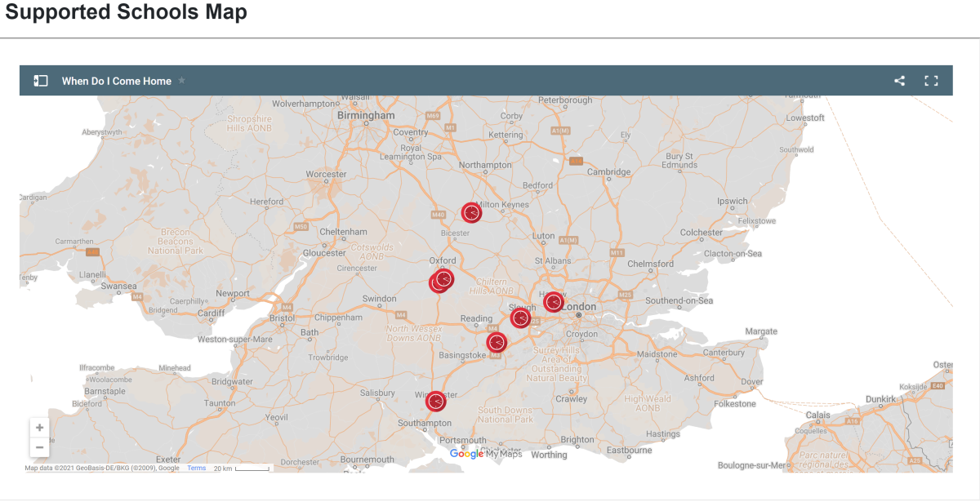This screenshot has width=980, height=502.
Task: Select the school marker at Harrow
Action: [x=554, y=302]
